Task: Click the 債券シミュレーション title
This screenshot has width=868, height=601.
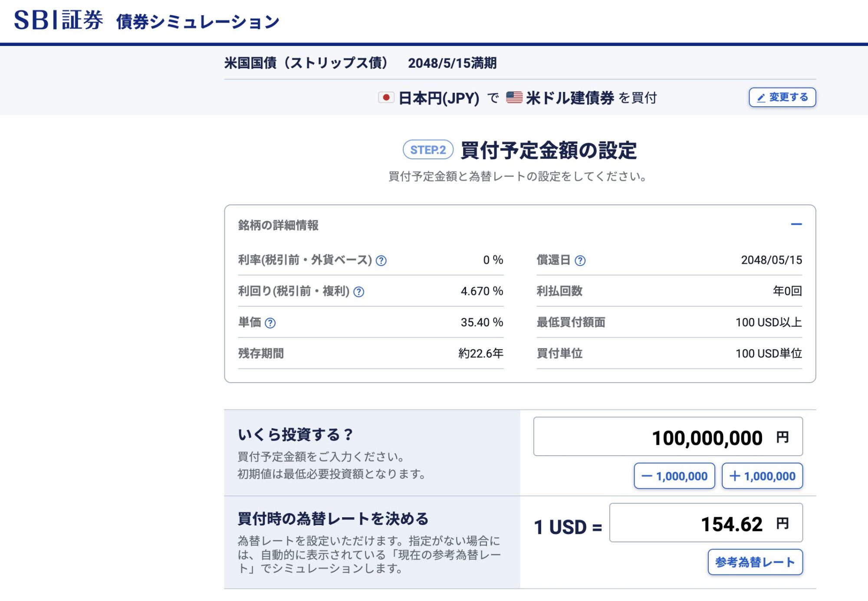Action: [x=197, y=22]
